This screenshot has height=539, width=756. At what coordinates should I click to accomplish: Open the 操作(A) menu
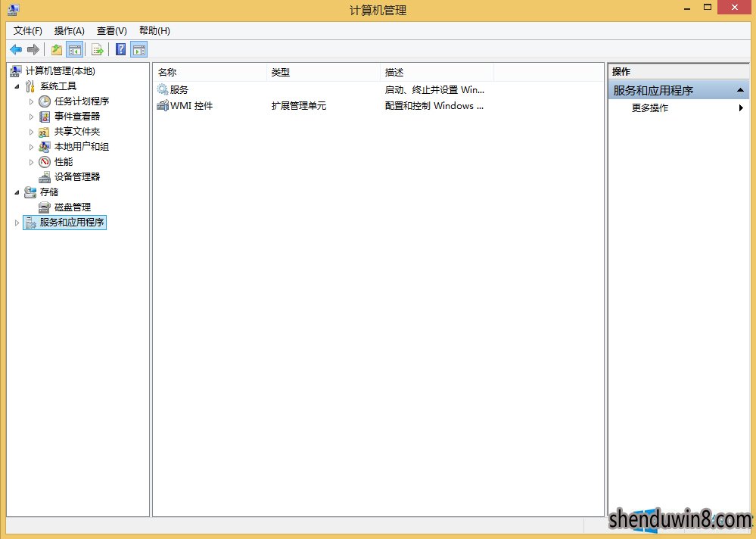[x=70, y=31]
